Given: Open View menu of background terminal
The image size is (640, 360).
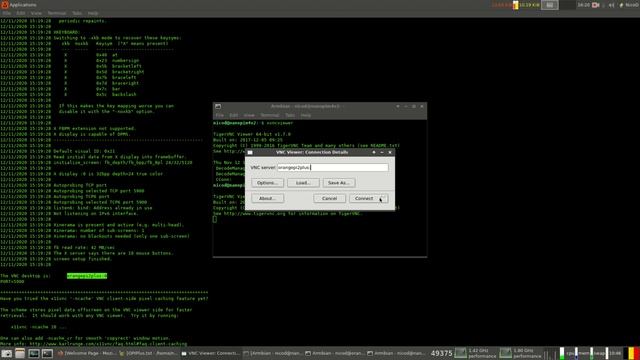Looking at the screenshot, I should pyautogui.click(x=36, y=13).
